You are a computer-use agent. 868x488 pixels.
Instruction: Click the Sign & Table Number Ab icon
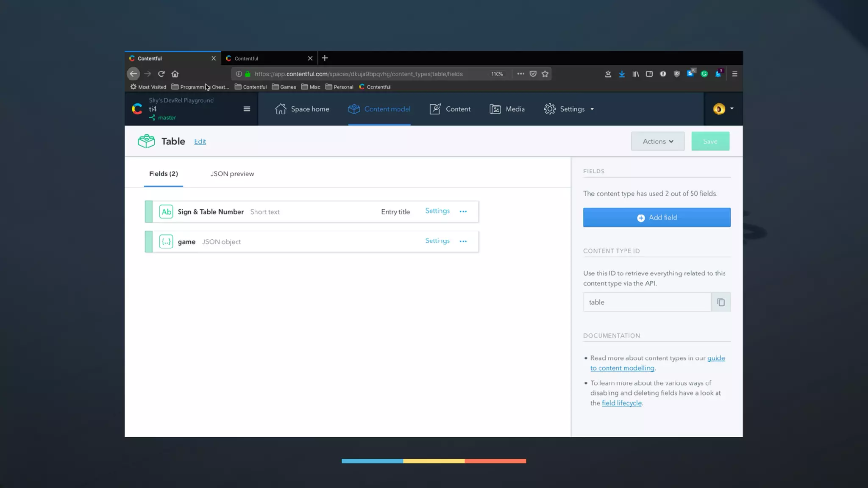pyautogui.click(x=166, y=211)
